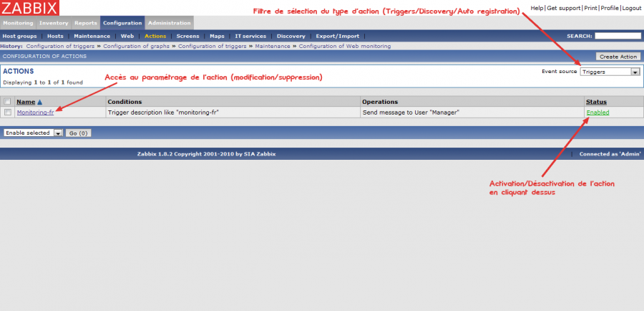Sort table by Status column header
The image size is (644, 311).
[x=596, y=102]
